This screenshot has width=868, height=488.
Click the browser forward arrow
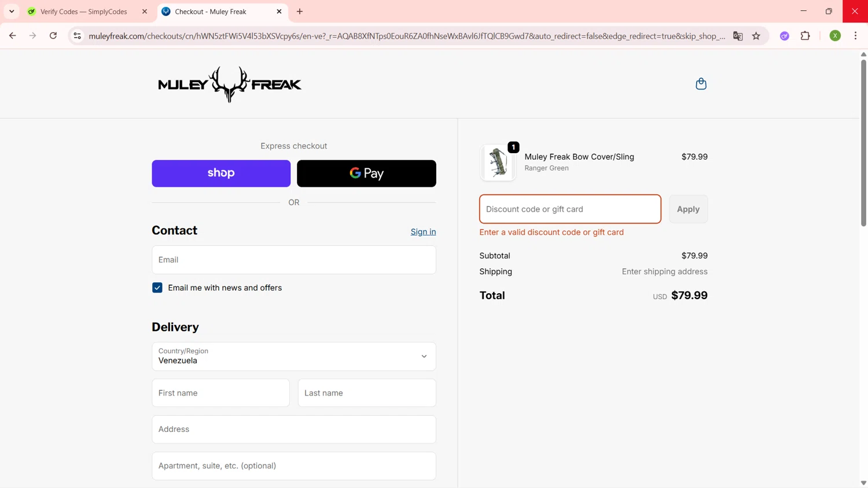coord(33,36)
